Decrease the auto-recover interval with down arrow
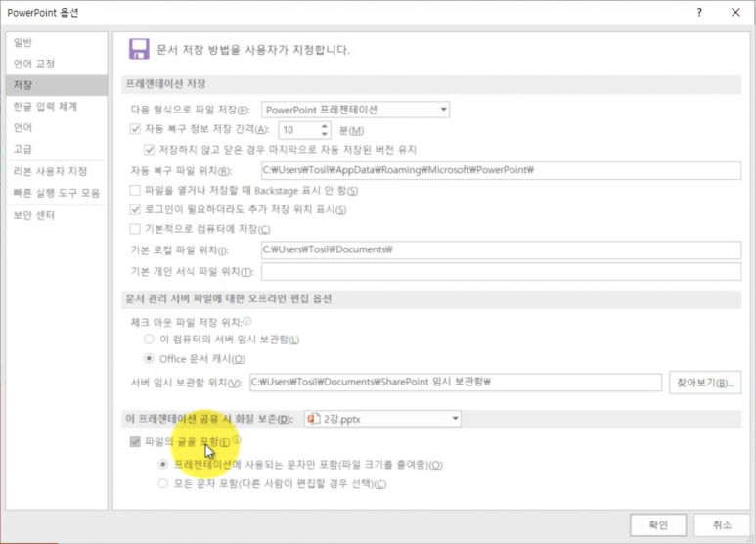This screenshot has height=544, width=756. (325, 134)
